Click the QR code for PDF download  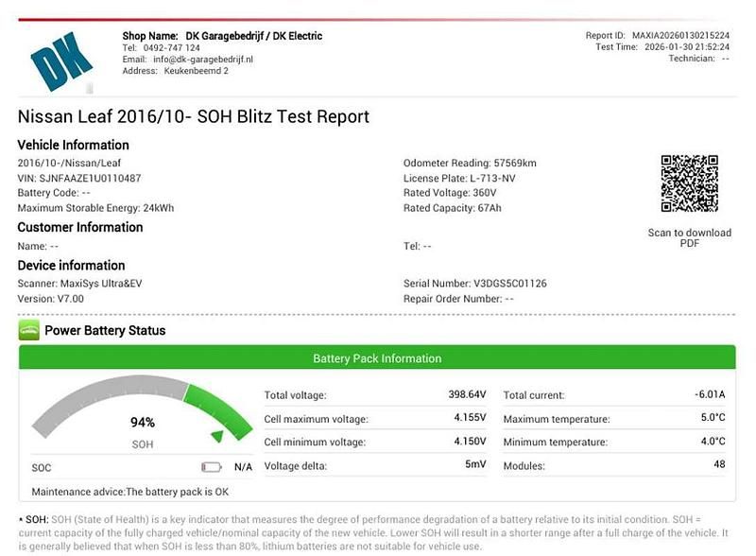690,183
